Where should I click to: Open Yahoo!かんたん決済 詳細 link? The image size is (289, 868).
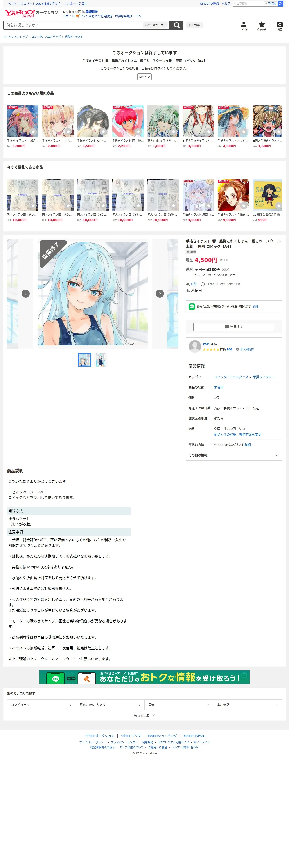click(x=247, y=445)
